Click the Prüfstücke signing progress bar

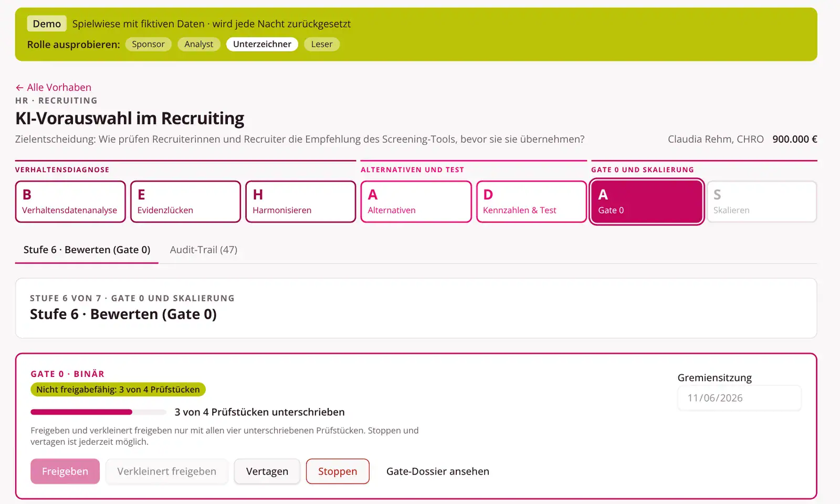tap(99, 412)
